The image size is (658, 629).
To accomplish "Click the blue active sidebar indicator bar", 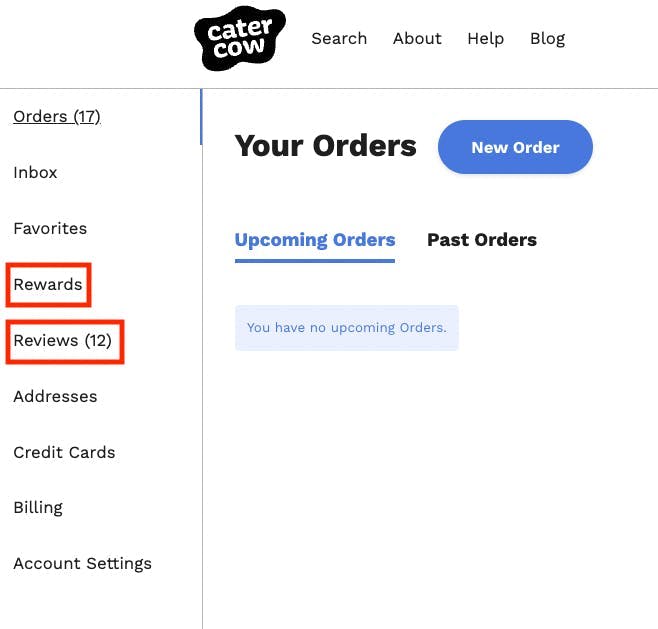I will click(x=201, y=117).
